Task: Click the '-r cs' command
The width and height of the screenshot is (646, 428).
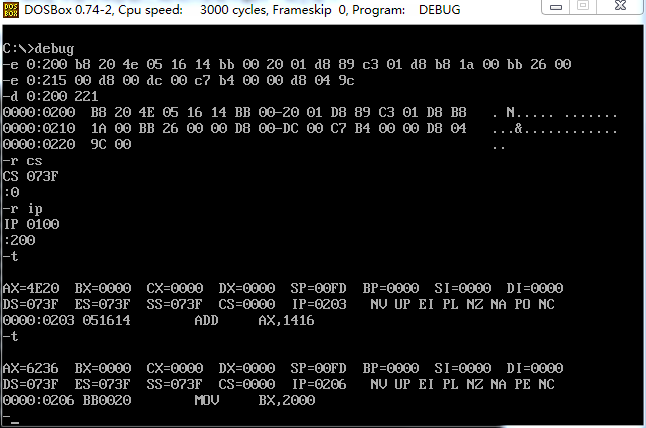Action: pyautogui.click(x=22, y=161)
